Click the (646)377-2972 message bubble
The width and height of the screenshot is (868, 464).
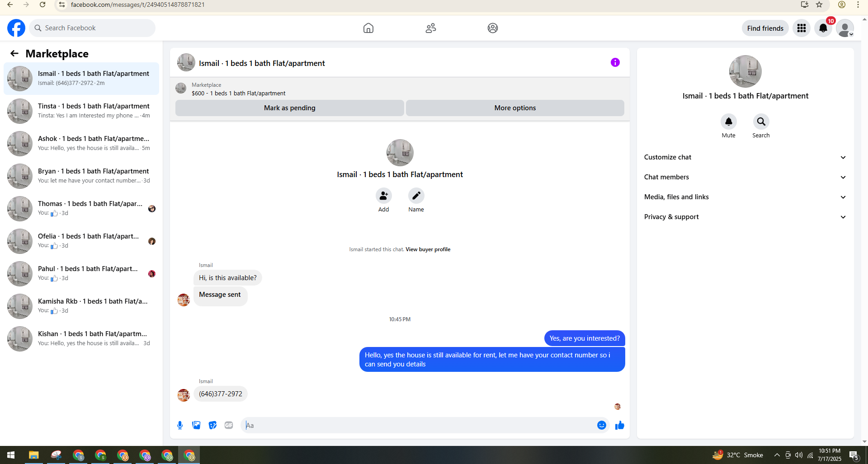click(221, 394)
